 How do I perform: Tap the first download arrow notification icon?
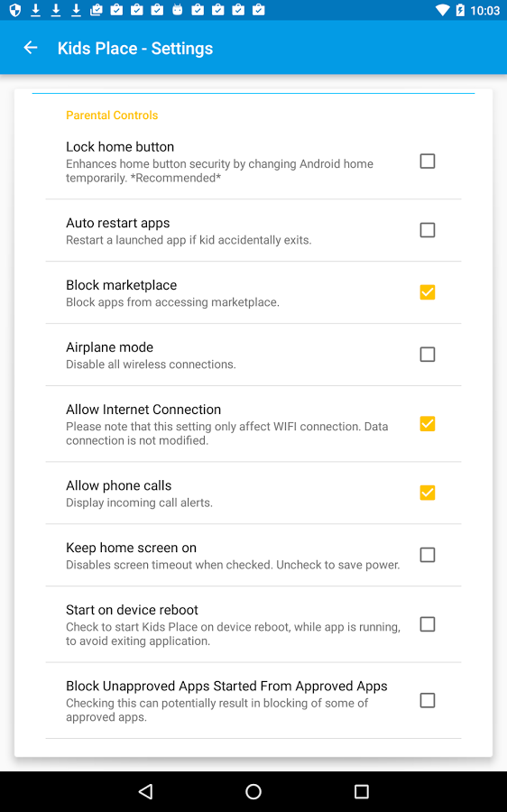[35, 10]
